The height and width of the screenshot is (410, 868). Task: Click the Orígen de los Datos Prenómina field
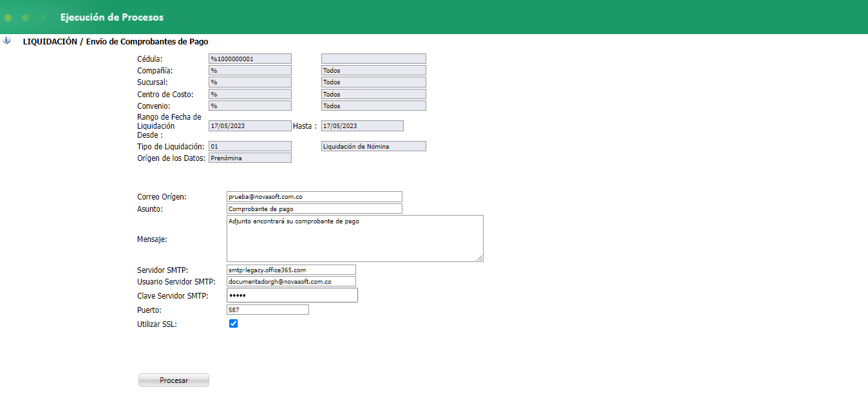click(250, 158)
